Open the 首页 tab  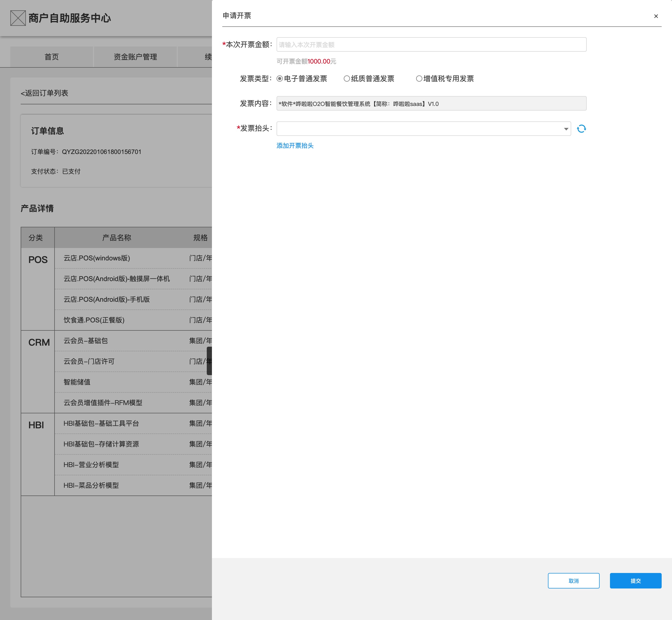pos(52,57)
